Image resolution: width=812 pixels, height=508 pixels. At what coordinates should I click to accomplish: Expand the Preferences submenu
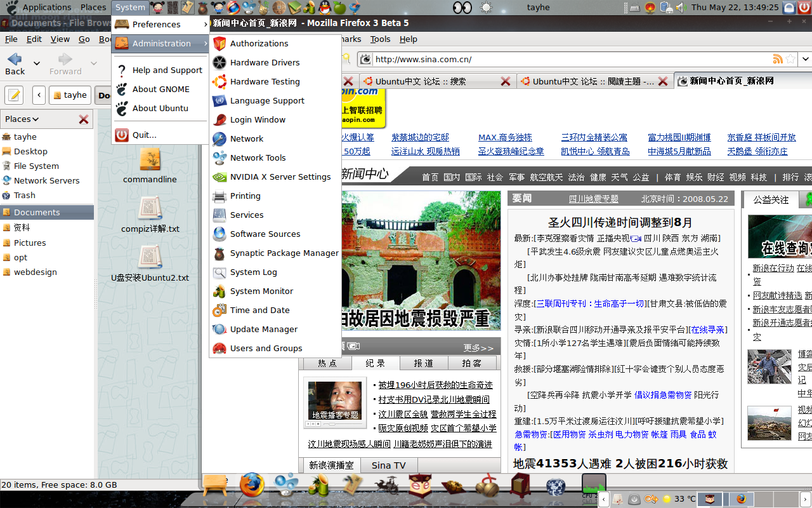pos(160,24)
